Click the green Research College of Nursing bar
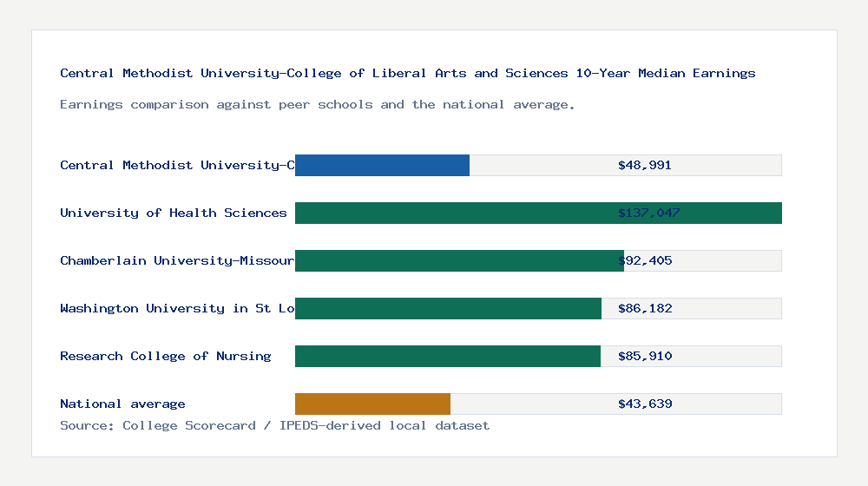The image size is (868, 486). (x=448, y=356)
